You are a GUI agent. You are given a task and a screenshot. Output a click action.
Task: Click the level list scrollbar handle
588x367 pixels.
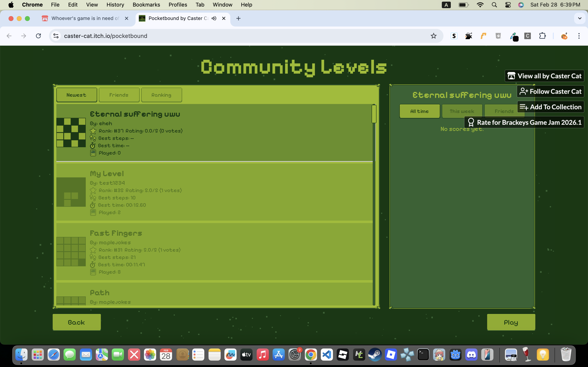coord(374,114)
